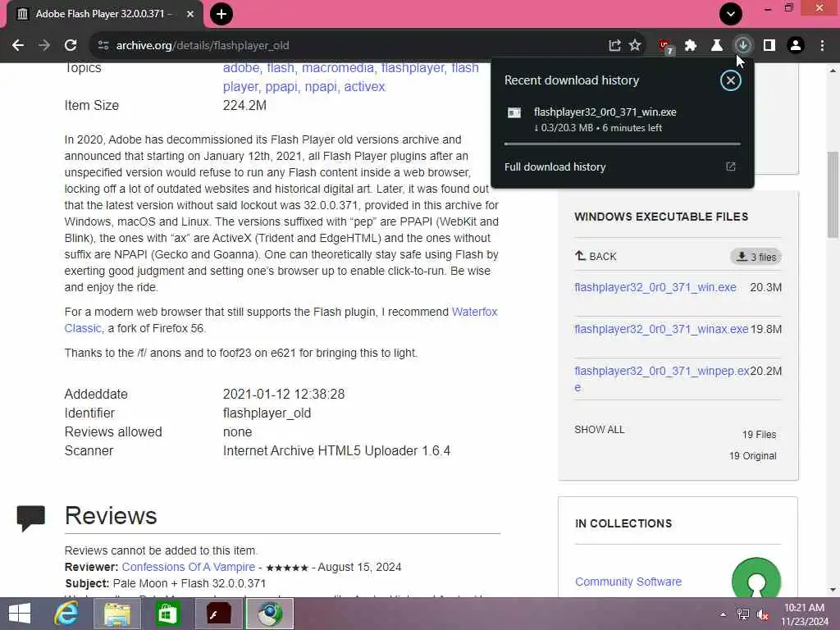This screenshot has width=840, height=630.
Task: Click the ppapi topic link
Action: coord(281,87)
